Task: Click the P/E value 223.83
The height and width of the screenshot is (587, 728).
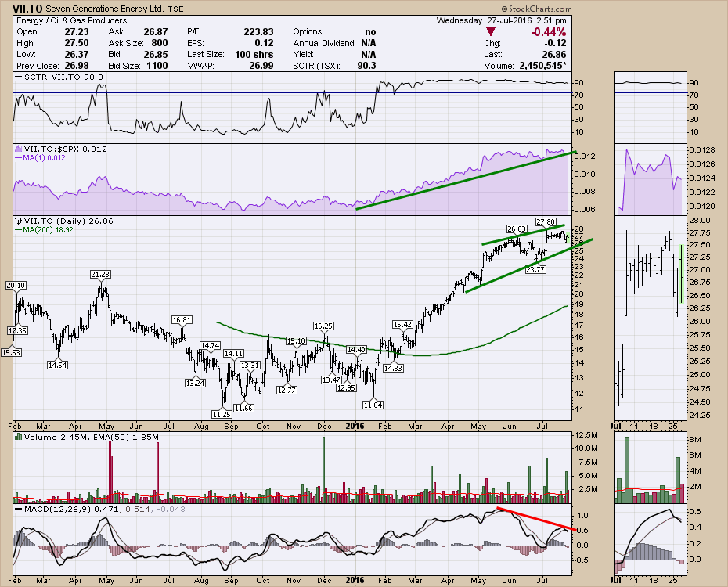Action: [258, 31]
